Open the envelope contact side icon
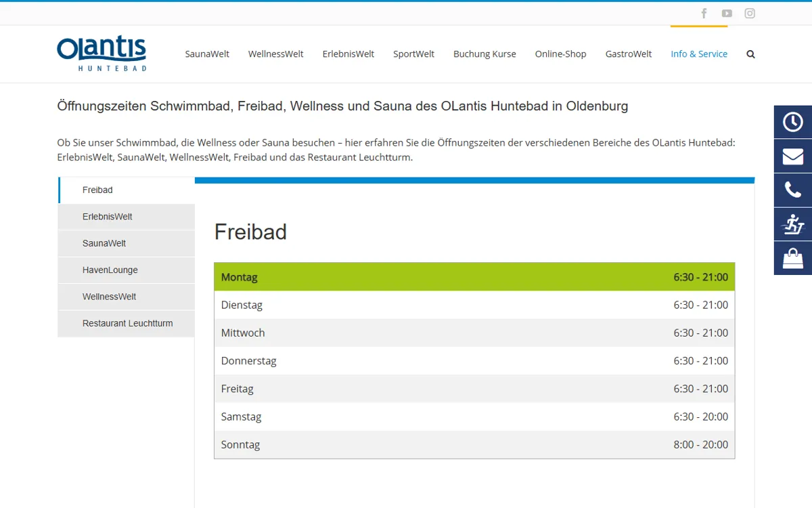The image size is (812, 508). (793, 156)
